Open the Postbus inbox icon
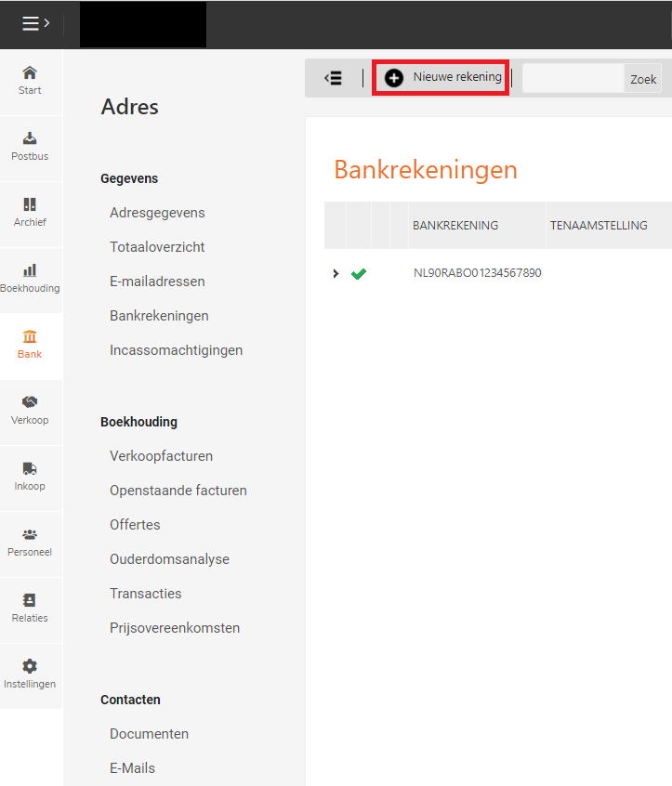The width and height of the screenshot is (672, 786). (x=30, y=139)
